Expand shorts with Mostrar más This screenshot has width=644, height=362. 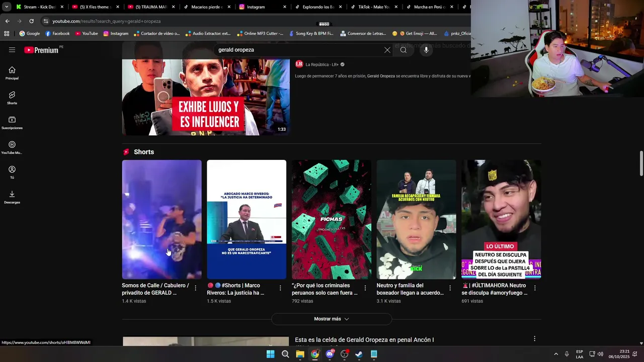tap(332, 319)
